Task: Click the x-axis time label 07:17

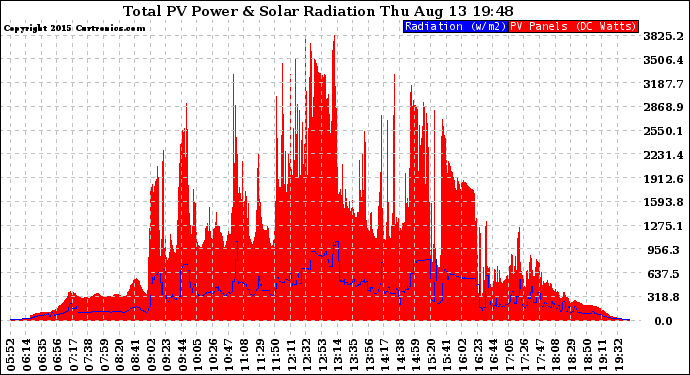Action: tap(73, 355)
